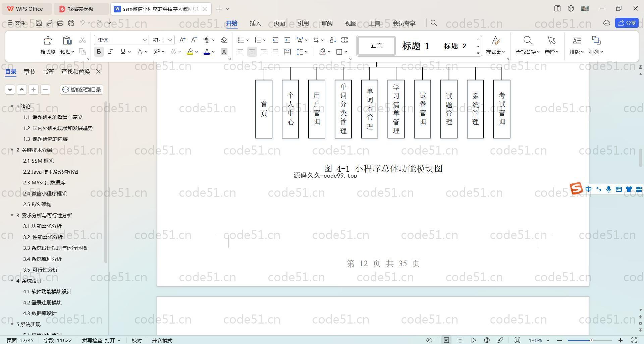Click 智能识别目录 button
Screen dimensions: 644x344
point(82,90)
